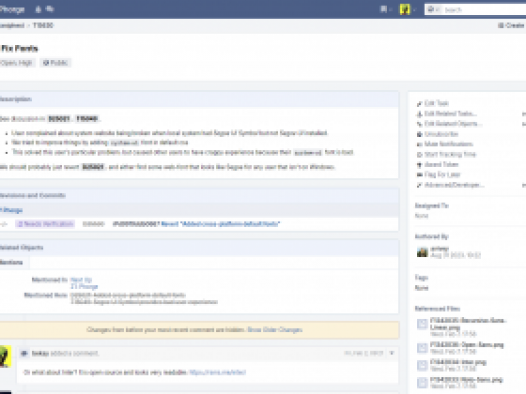This screenshot has width=526, height=394.
Task: Click the Award Token trophy icon
Action: [x=419, y=165]
